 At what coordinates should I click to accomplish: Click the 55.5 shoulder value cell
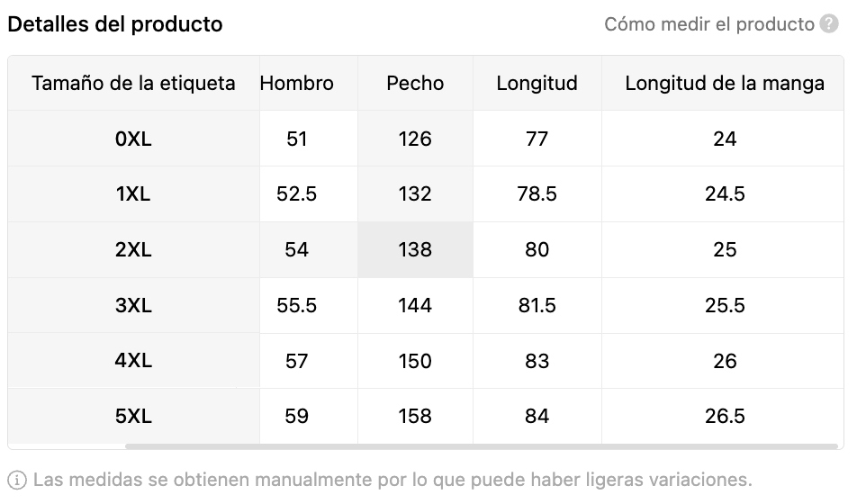296,305
